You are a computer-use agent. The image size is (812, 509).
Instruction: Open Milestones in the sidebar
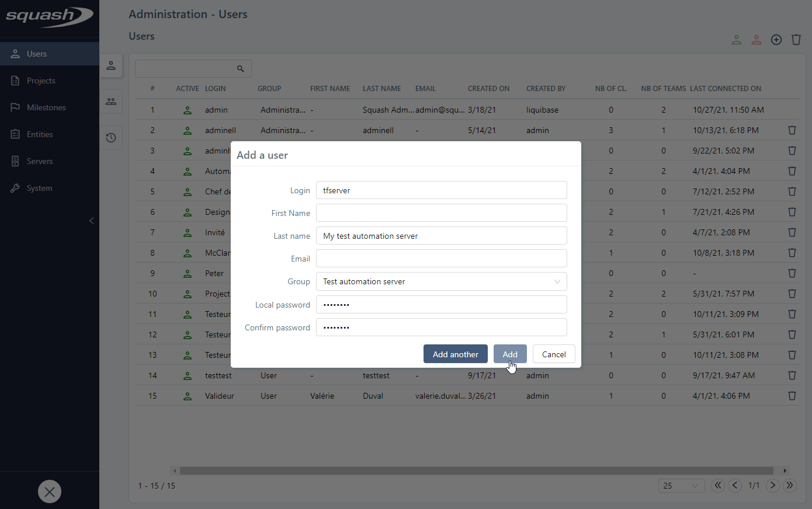(x=46, y=107)
